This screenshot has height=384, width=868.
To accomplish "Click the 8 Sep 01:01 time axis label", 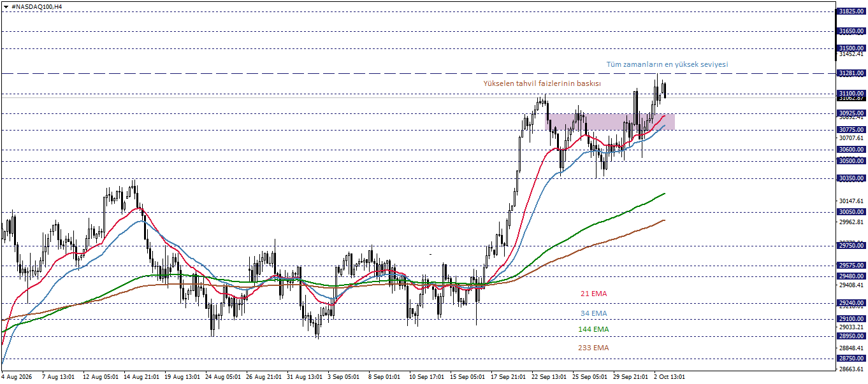I will click(384, 377).
